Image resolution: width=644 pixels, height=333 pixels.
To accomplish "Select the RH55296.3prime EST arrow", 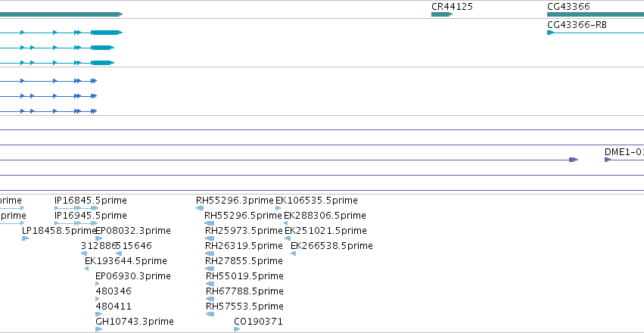I will 200,208.
